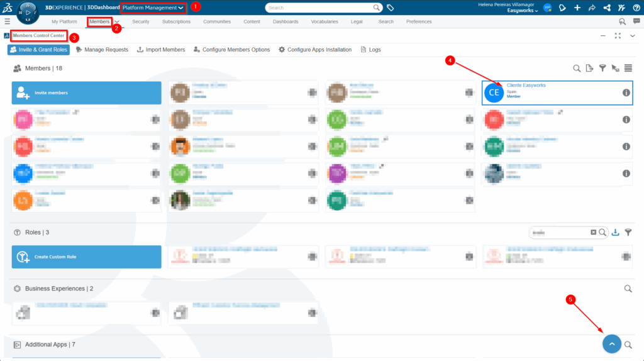Switch members to list view

[628, 68]
